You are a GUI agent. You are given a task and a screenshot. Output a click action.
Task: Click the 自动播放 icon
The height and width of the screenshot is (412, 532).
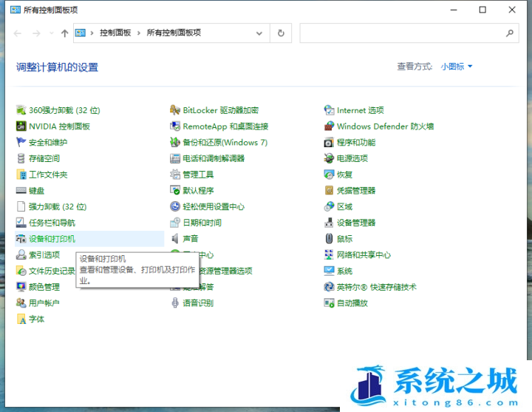click(329, 303)
